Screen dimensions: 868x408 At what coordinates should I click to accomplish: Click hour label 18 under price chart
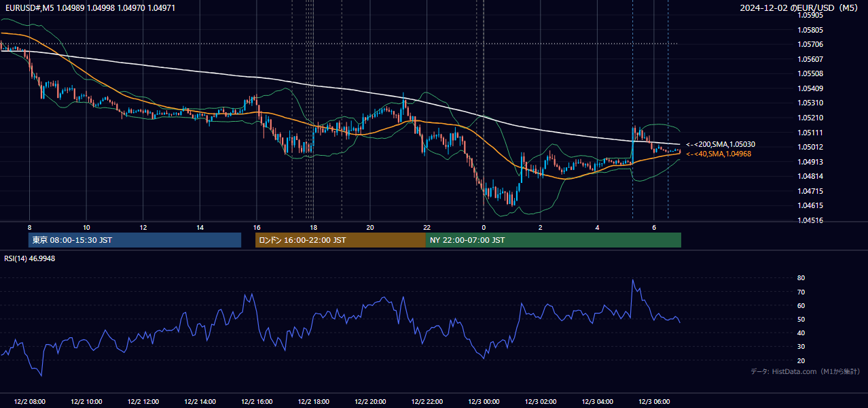tap(313, 227)
